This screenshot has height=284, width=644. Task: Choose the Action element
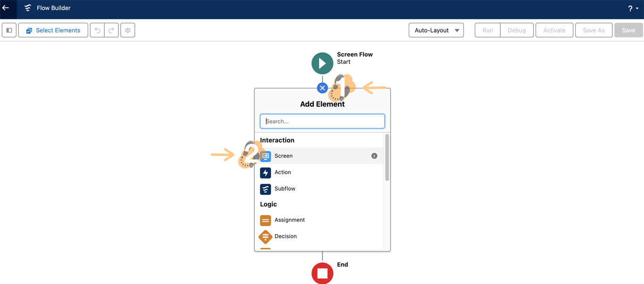pyautogui.click(x=283, y=172)
